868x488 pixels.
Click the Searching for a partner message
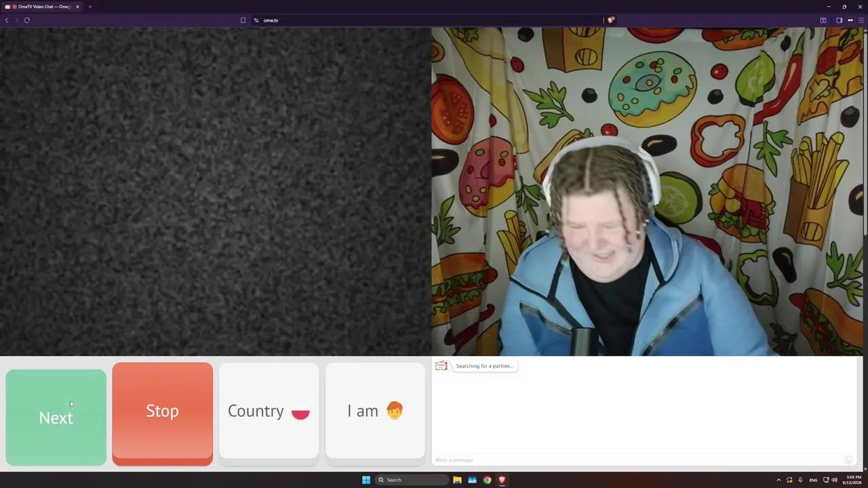[x=485, y=366]
